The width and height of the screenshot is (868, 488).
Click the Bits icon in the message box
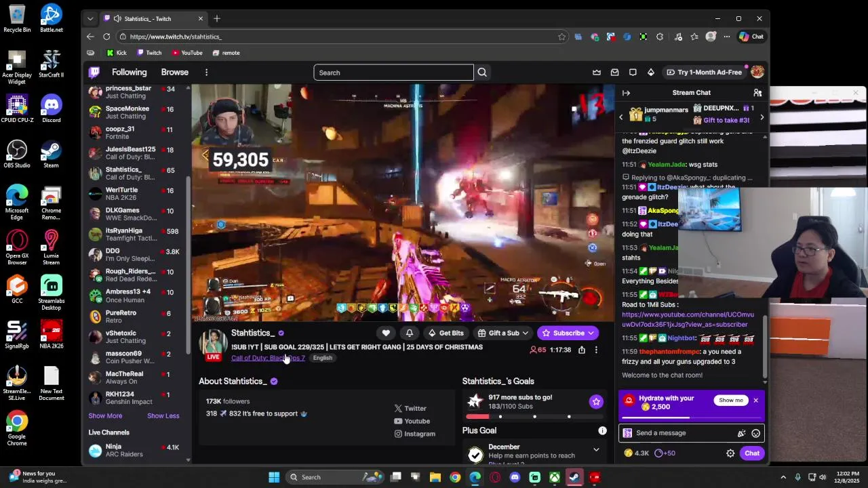tap(741, 433)
